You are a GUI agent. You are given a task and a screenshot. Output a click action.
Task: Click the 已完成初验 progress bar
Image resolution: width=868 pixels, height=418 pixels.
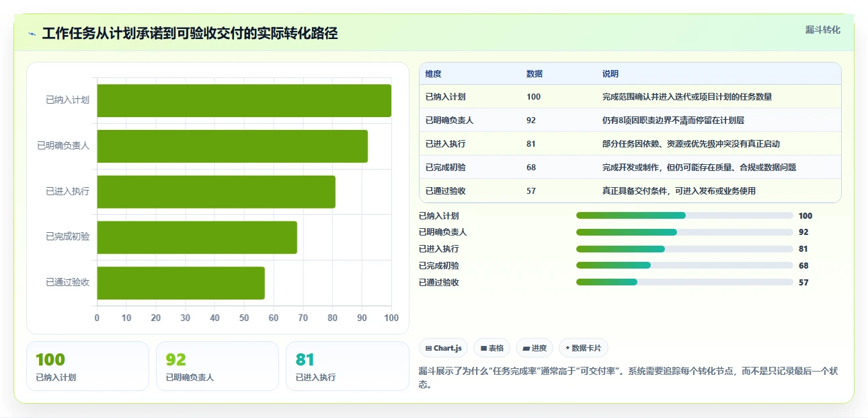click(x=684, y=265)
